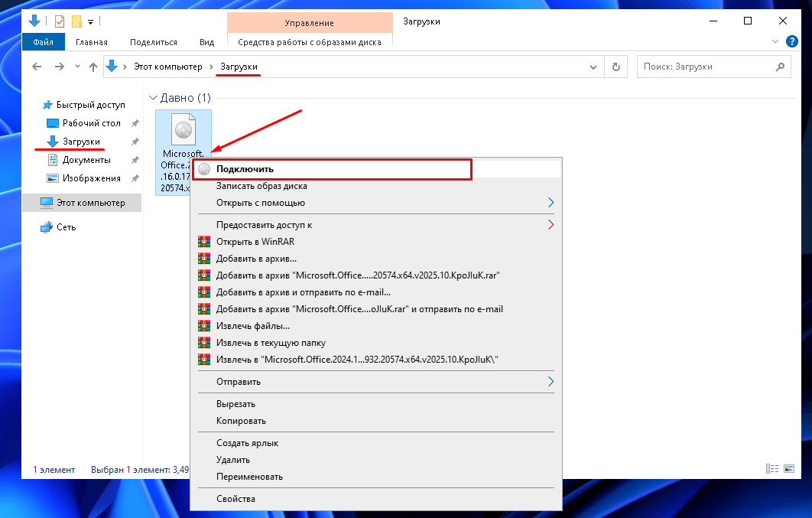Choose Подключить in the context menu

click(x=376, y=169)
